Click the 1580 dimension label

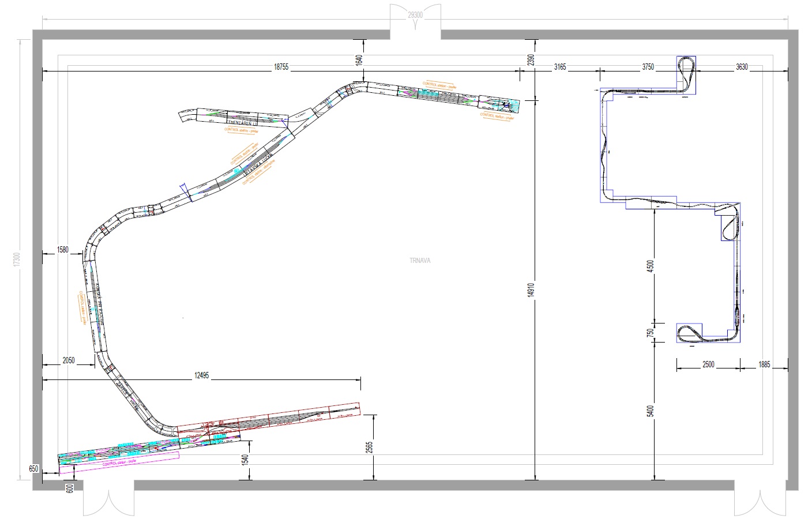[62, 250]
